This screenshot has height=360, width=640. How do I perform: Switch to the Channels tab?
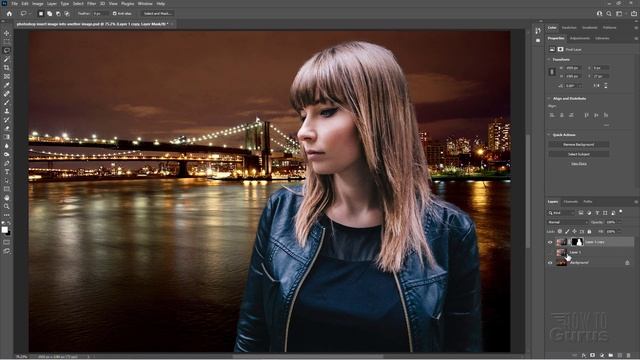click(x=571, y=202)
